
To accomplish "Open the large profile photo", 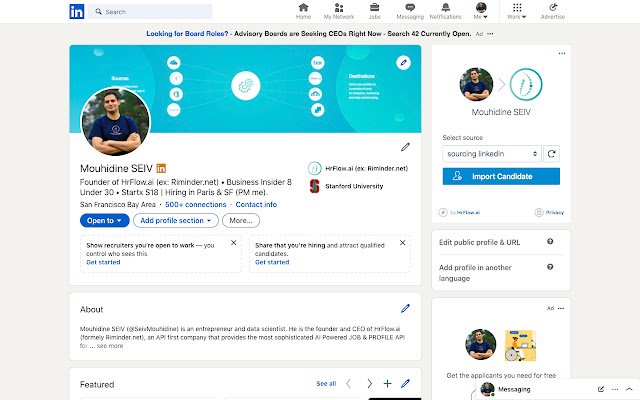I will [x=116, y=122].
